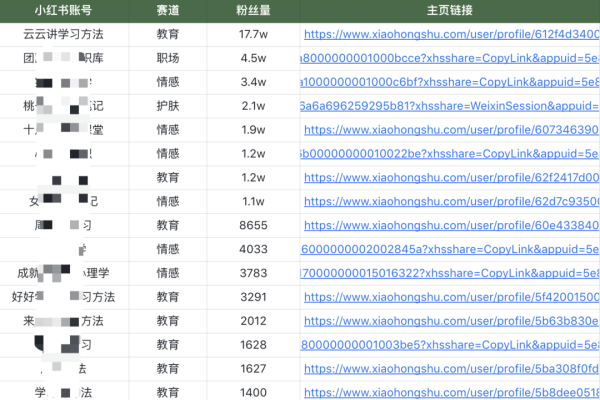Open the link containing 6000000002002845a
600x400 pixels.
[x=450, y=249]
